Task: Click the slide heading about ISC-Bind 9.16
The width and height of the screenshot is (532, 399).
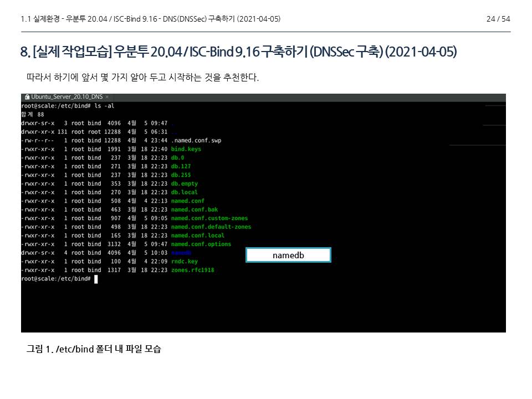Action: 238,52
